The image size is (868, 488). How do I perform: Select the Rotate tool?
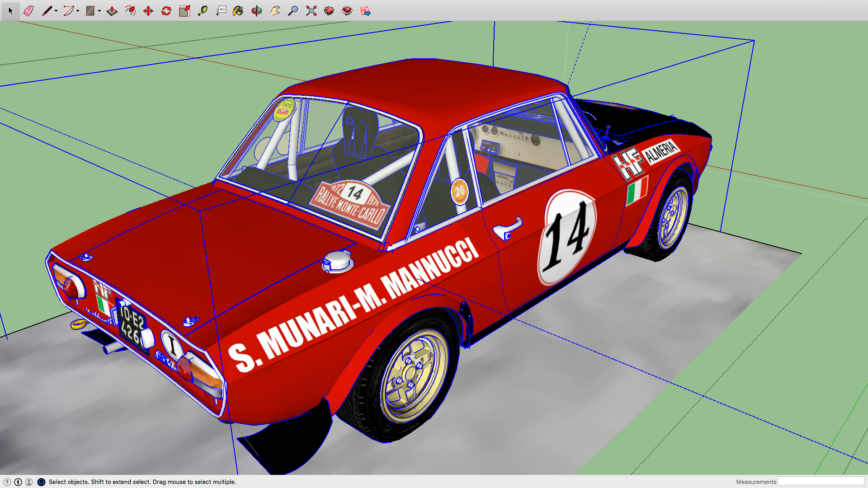click(x=166, y=11)
